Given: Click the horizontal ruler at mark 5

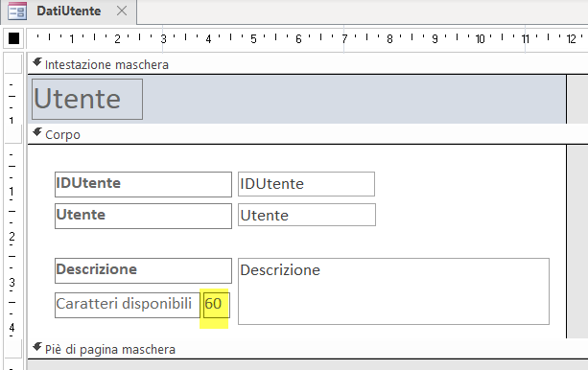Looking at the screenshot, I should click(253, 38).
